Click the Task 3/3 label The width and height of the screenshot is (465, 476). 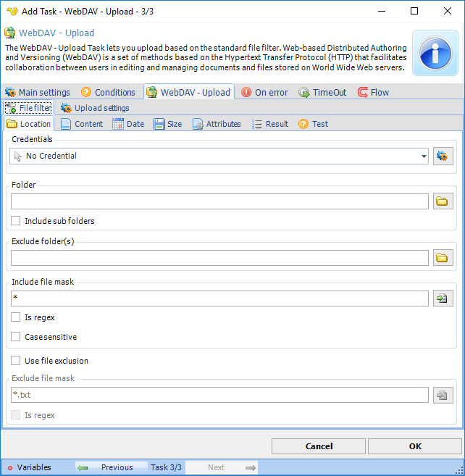tap(166, 467)
